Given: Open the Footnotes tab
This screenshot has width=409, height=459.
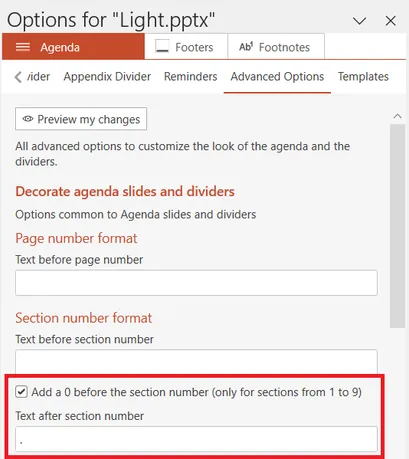Looking at the screenshot, I should pos(276,47).
